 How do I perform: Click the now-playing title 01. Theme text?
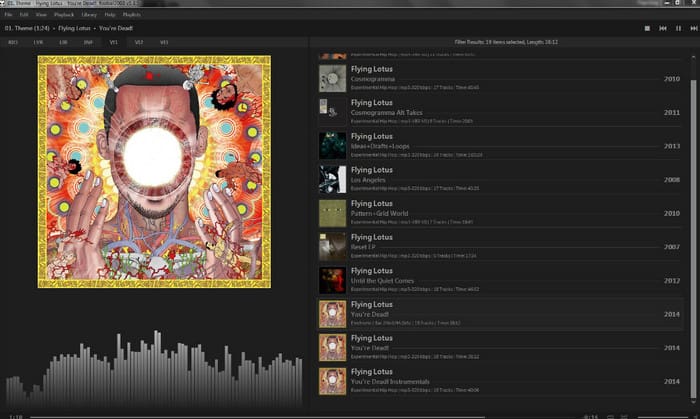coord(27,28)
